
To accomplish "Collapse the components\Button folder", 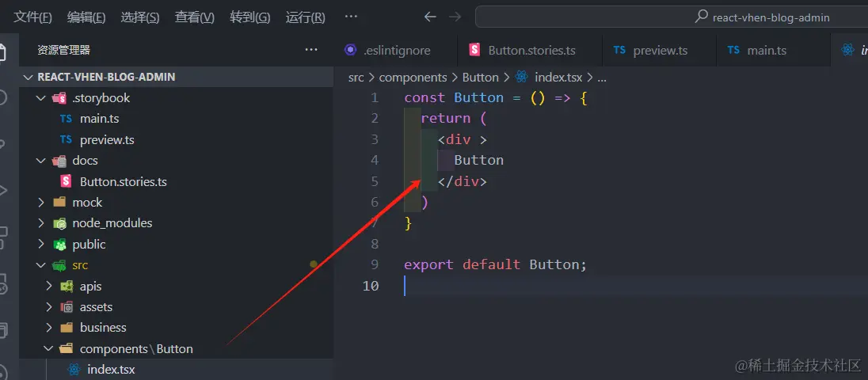I will pos(176,349).
